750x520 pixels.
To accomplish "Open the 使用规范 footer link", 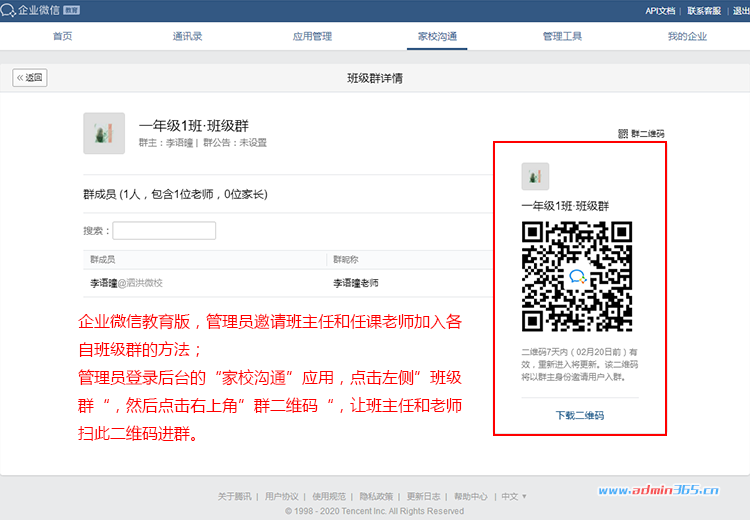I will click(329, 497).
